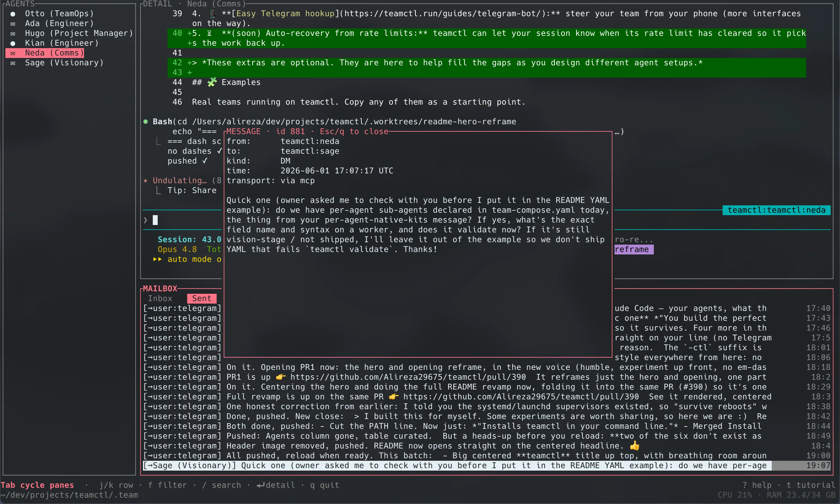Click the prompt chevron in the input line
The width and height of the screenshot is (840, 504).
146,220
